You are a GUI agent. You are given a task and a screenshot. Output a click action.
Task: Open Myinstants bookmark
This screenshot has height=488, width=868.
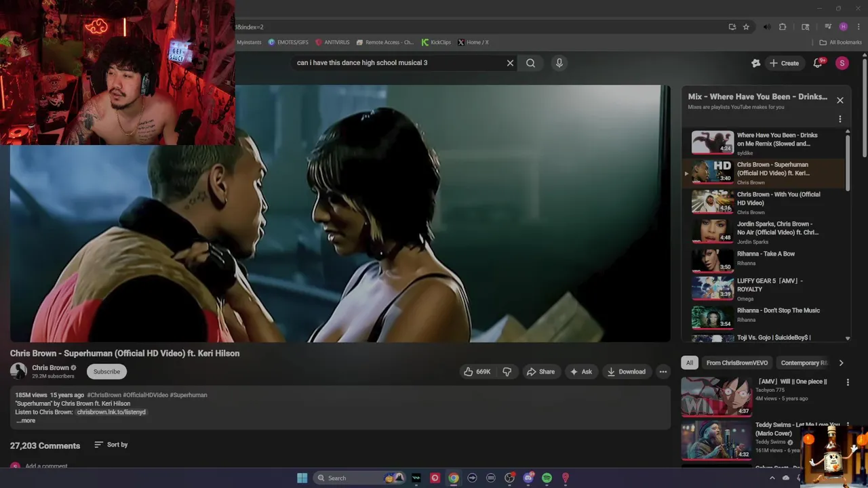[x=249, y=42]
